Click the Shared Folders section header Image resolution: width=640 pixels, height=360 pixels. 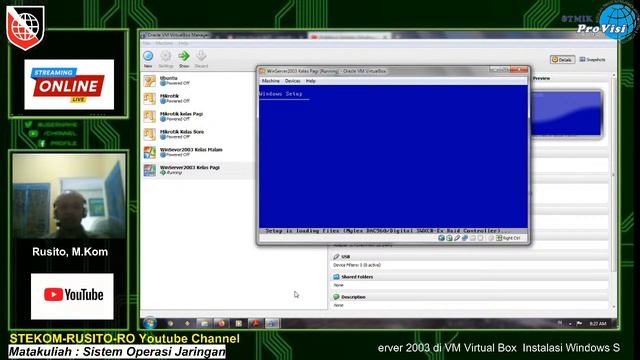pos(469,277)
